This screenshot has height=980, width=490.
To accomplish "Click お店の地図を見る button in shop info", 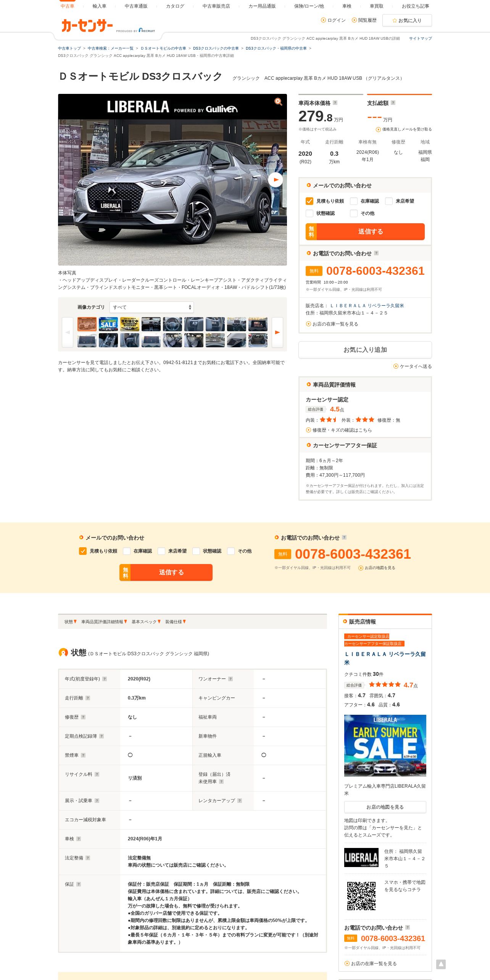I will pos(385,807).
